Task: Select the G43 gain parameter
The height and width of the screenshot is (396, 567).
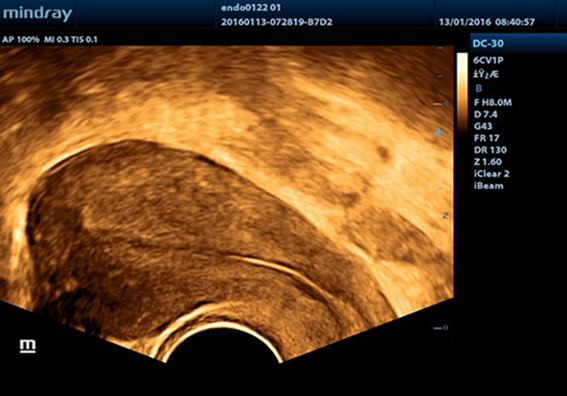Action: (x=483, y=126)
